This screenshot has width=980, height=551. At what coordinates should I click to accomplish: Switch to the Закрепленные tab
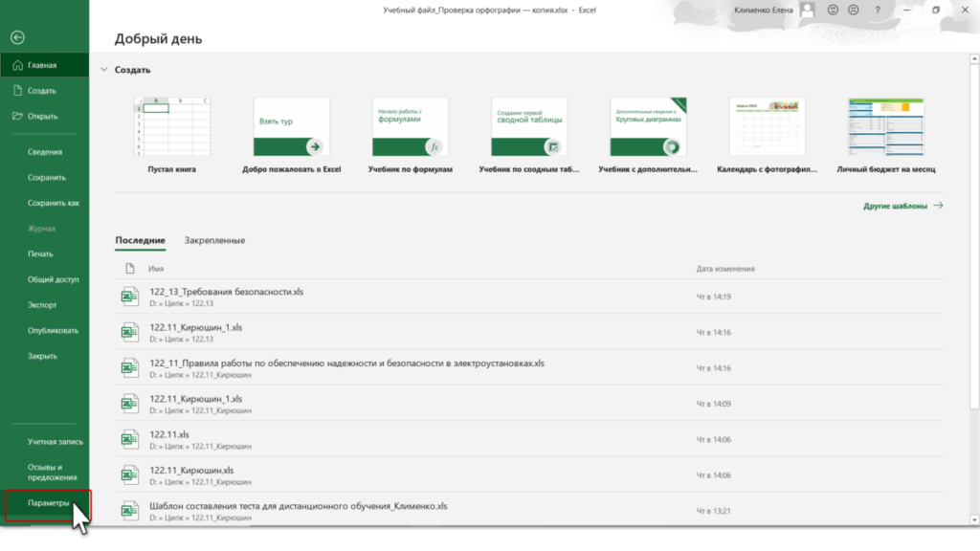[214, 240]
